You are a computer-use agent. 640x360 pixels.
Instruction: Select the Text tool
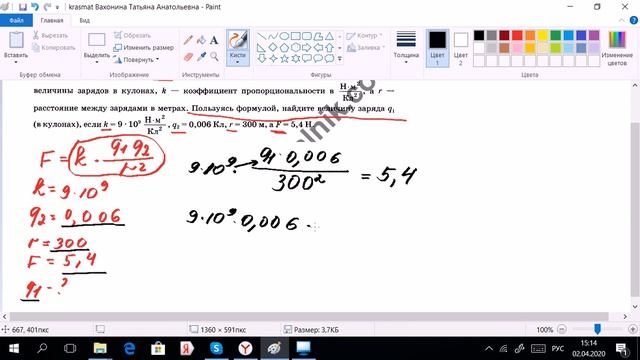point(214,40)
